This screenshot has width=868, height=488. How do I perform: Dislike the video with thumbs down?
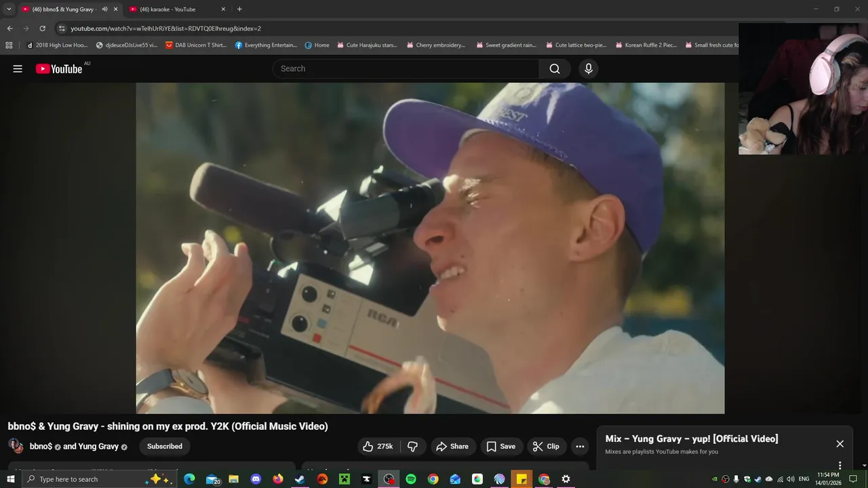point(412,446)
